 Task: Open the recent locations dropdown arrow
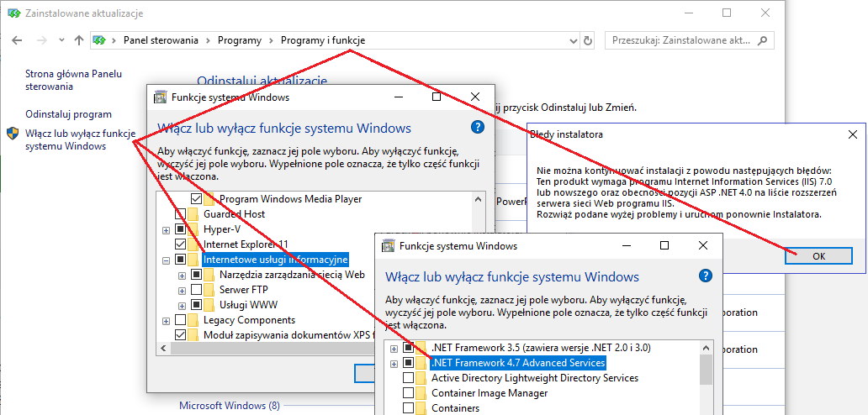click(x=61, y=40)
